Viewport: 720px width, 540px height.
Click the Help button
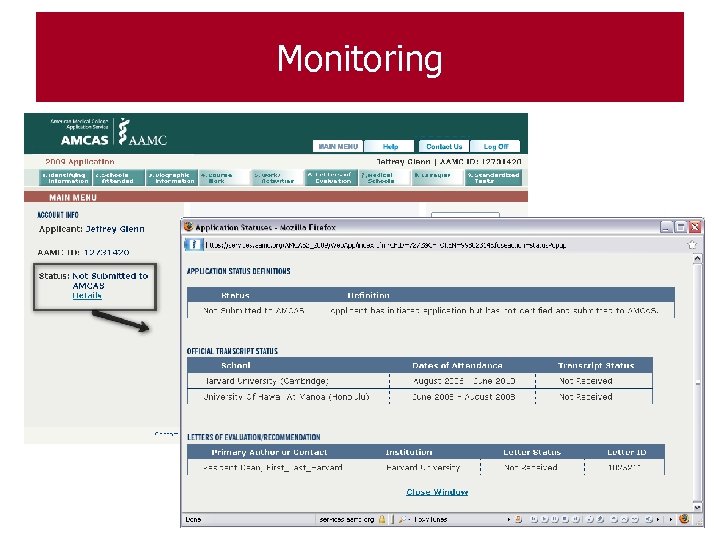(390, 146)
